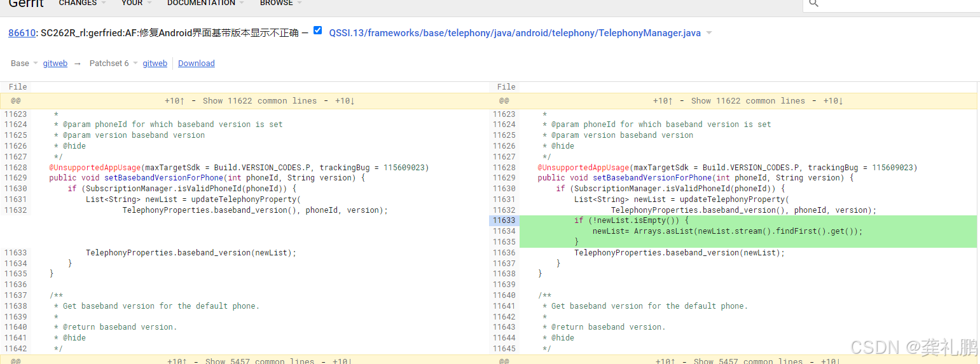Image resolution: width=980 pixels, height=364 pixels.
Task: Click line number 11635 in right pane
Action: point(504,242)
